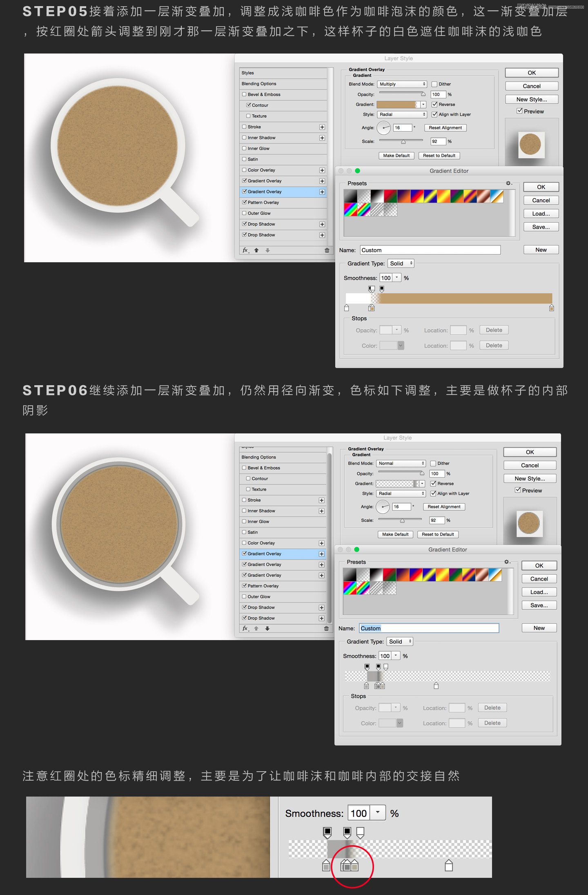Select white leftmost color stop, STEP05 gradient bar
The height and width of the screenshot is (895, 588).
[347, 308]
